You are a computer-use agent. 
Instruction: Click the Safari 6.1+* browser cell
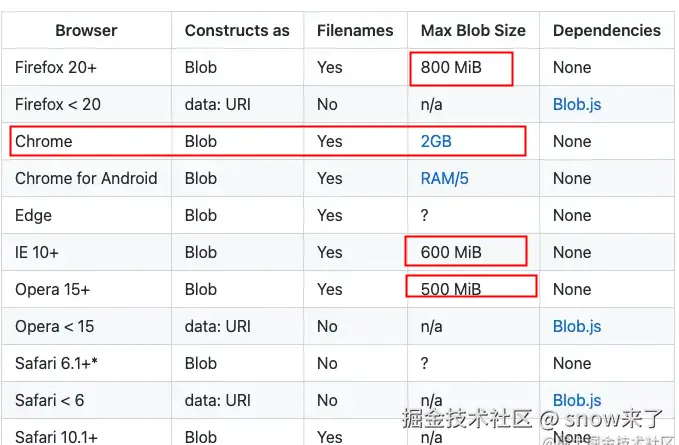click(x=57, y=363)
